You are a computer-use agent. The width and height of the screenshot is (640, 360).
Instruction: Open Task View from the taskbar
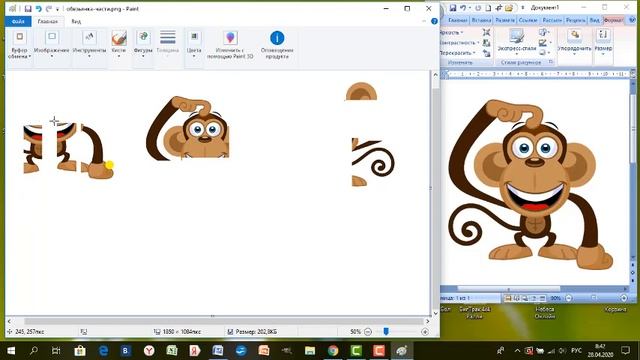56,351
